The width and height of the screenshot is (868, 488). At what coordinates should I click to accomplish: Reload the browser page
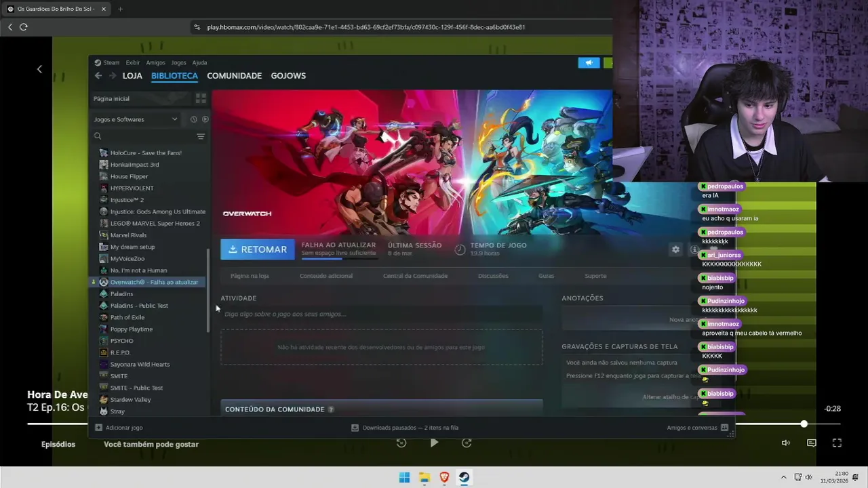(x=24, y=27)
